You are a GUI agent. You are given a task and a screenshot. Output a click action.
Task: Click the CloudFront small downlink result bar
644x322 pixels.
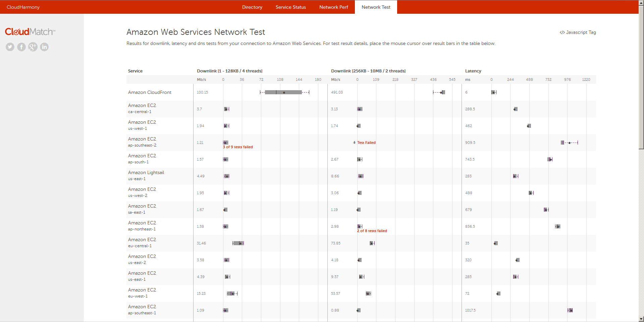[283, 92]
